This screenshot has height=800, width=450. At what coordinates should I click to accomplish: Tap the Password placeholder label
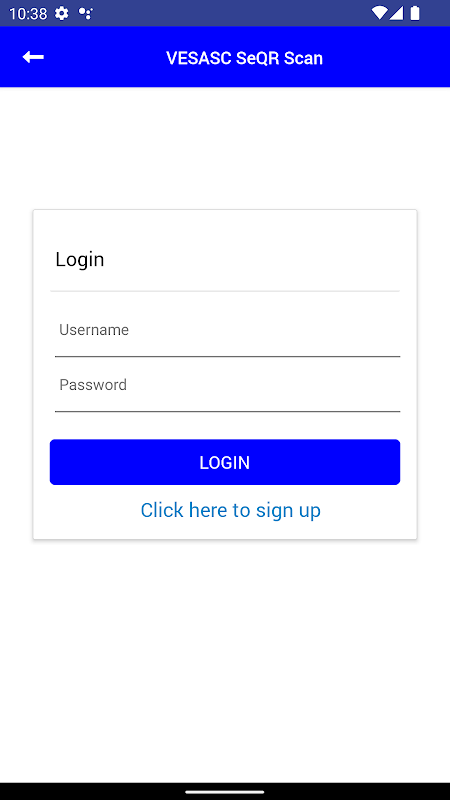point(93,385)
